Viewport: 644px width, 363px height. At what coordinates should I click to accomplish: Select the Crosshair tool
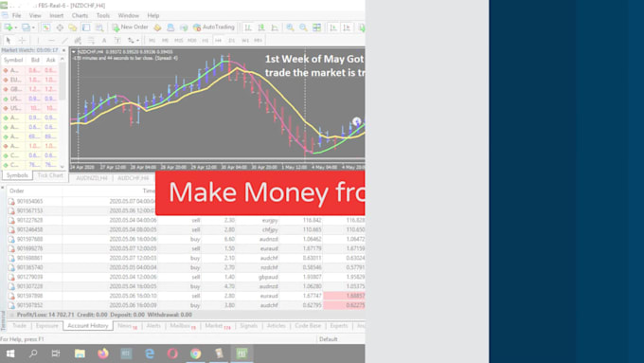(22, 41)
